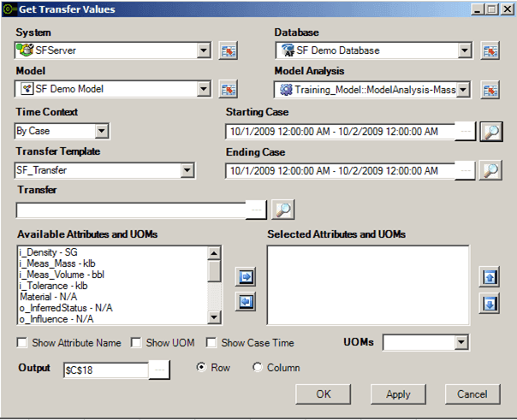
Task: Open Ending Case search magnifier
Action: pyautogui.click(x=490, y=170)
